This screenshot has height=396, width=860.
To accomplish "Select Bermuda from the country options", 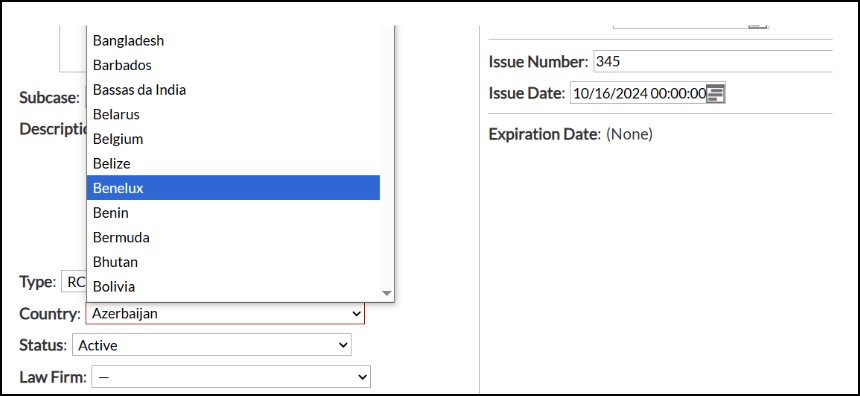I will click(233, 237).
